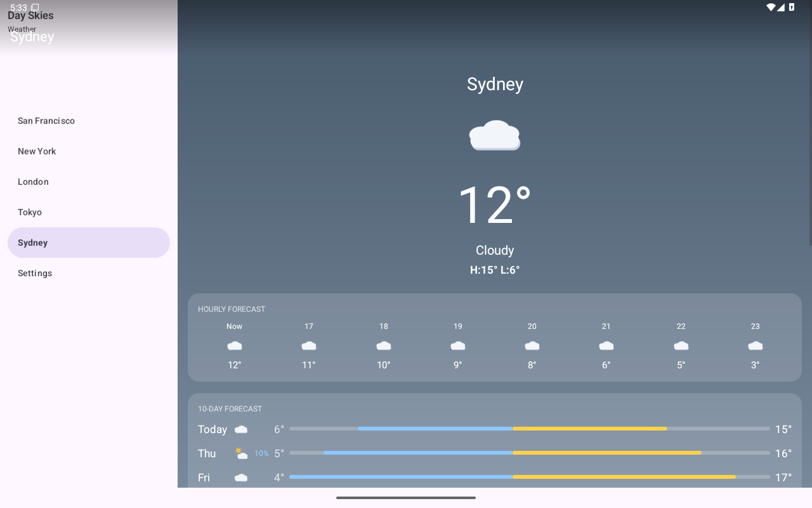Click the 10° temperature at hour 18
812x508 pixels.
384,365
